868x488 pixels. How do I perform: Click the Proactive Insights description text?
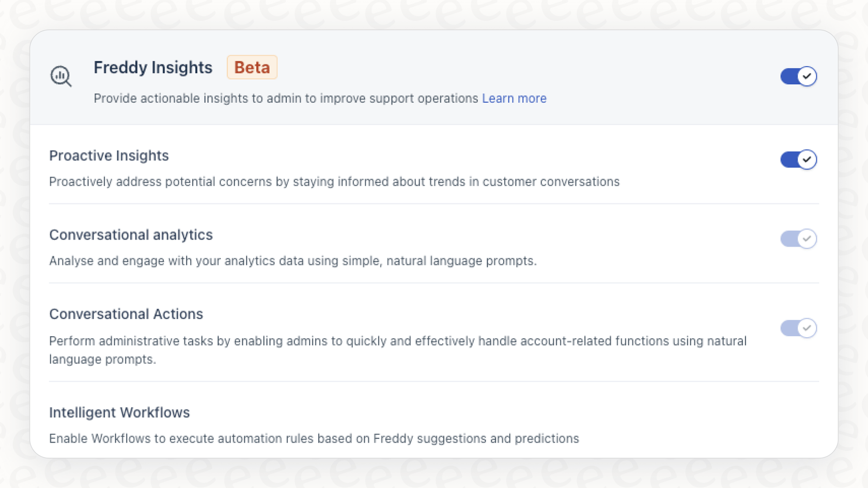[334, 182]
